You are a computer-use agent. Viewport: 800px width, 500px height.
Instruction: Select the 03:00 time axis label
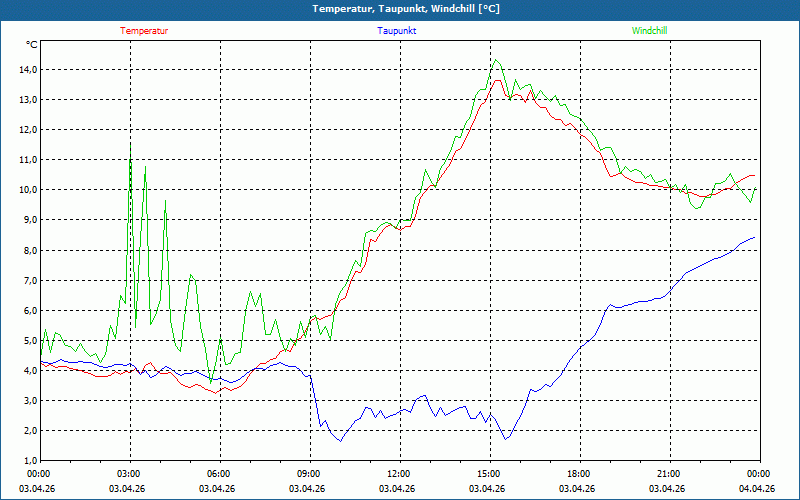[128, 474]
